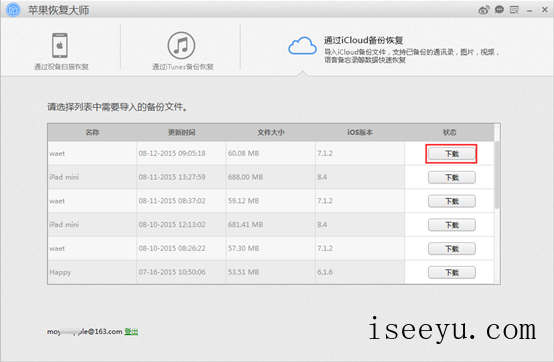Click the 08-12-2015 09:05:18 timestamp
This screenshot has width=554, height=362.
point(172,153)
